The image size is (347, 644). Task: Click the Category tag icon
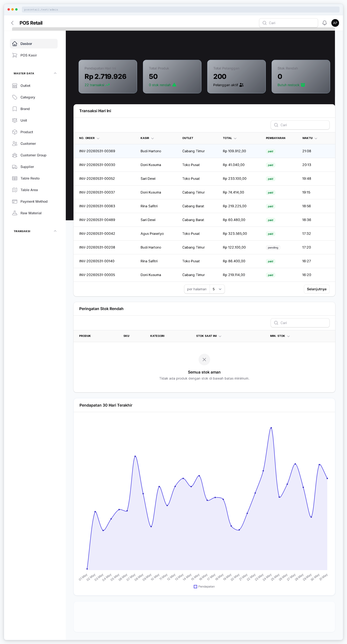click(x=15, y=97)
